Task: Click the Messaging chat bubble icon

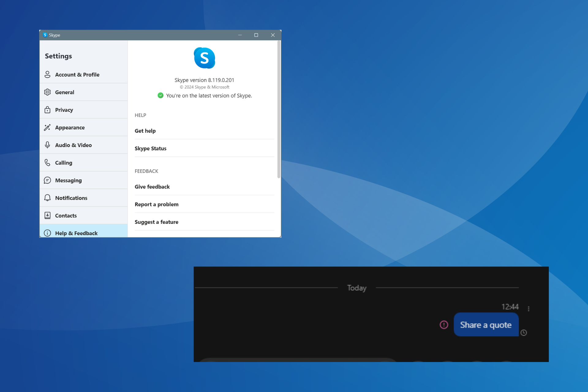Action: pyautogui.click(x=47, y=180)
